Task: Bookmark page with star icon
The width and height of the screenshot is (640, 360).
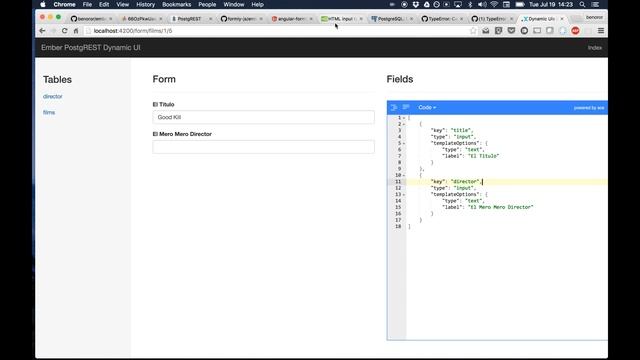Action: [473, 31]
